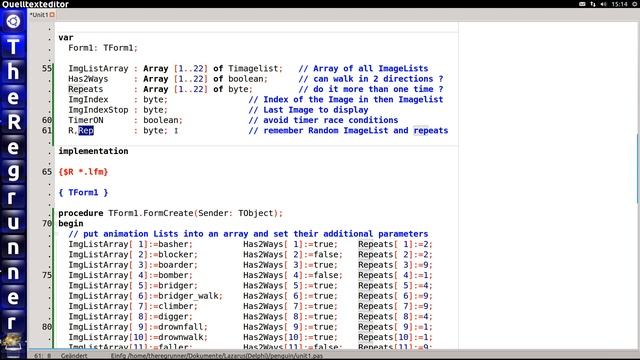The width and height of the screenshot is (640, 360).
Task: Click the 'Geändert' status bar entry
Action: click(x=74, y=356)
